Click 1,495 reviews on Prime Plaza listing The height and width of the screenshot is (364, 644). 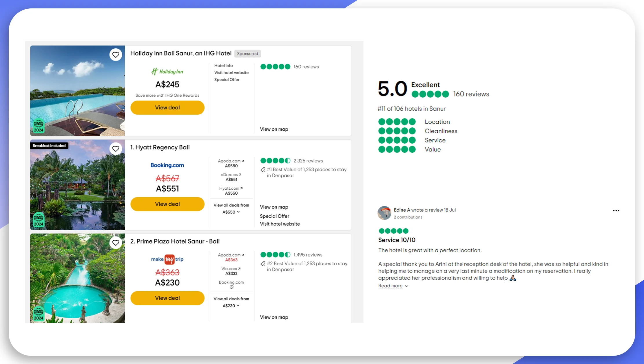tap(308, 255)
